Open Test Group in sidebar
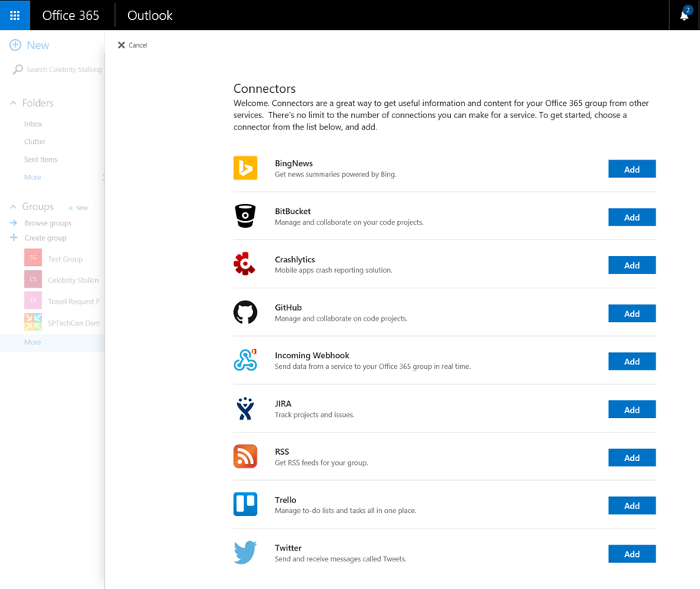 (x=65, y=259)
